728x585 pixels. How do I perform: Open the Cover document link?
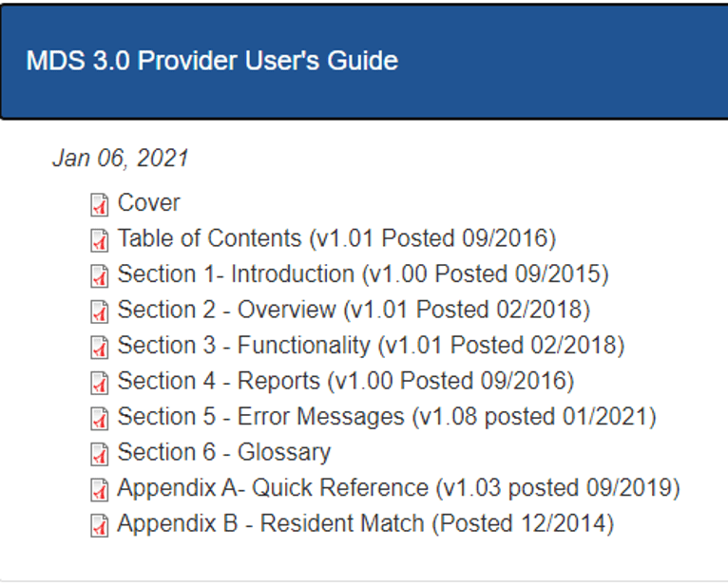[x=148, y=203]
